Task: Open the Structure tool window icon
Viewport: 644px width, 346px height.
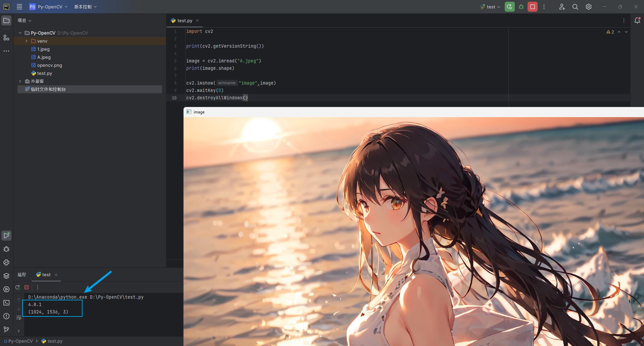Action: 6,38
